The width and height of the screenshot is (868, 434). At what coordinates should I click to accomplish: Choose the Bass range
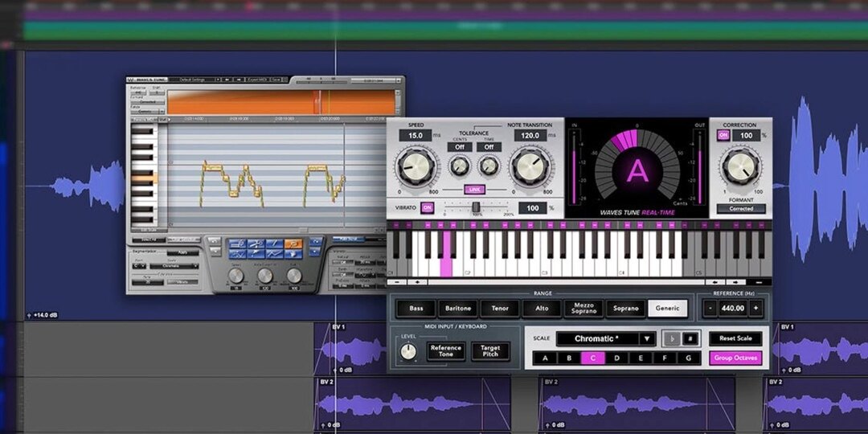[416, 309]
